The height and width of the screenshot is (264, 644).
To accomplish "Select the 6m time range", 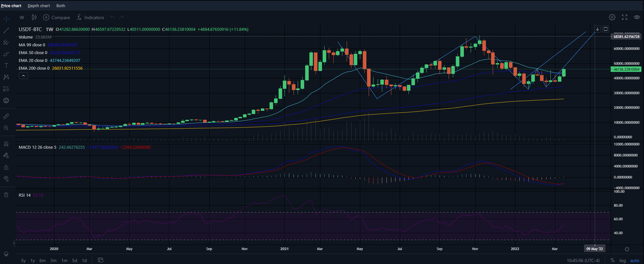I will [43, 260].
